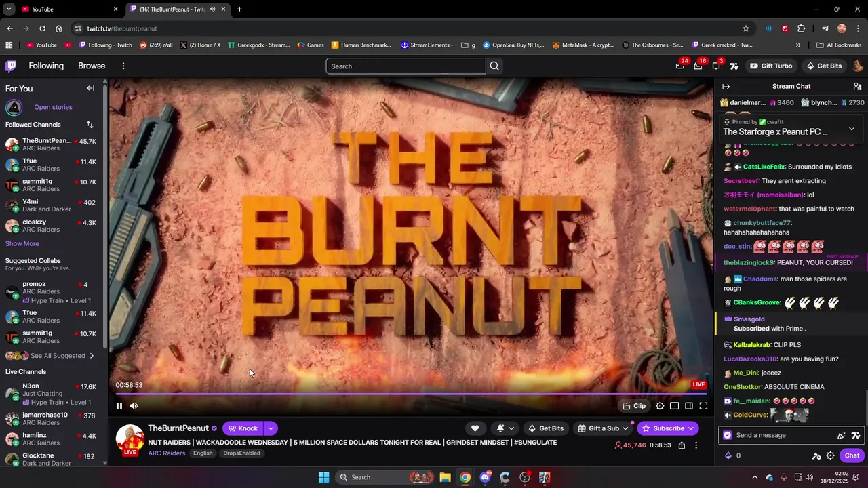The width and height of the screenshot is (868, 488).
Task: Open File Explorer from the taskbar
Action: coord(445,477)
